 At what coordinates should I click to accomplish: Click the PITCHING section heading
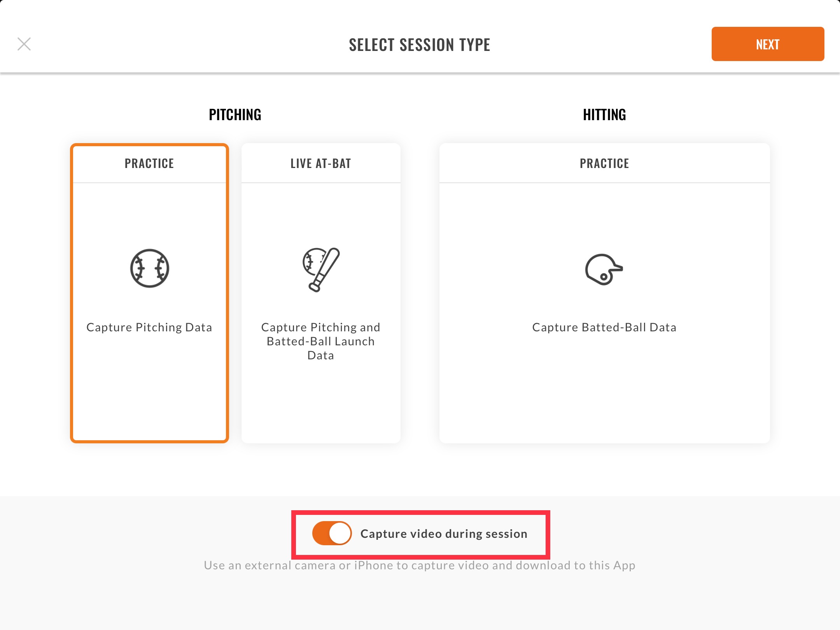tap(235, 115)
